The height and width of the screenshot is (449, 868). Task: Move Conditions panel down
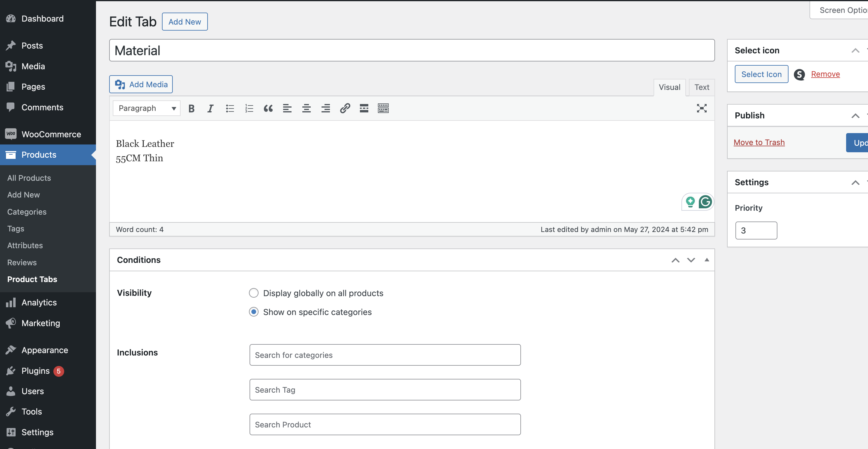click(691, 260)
